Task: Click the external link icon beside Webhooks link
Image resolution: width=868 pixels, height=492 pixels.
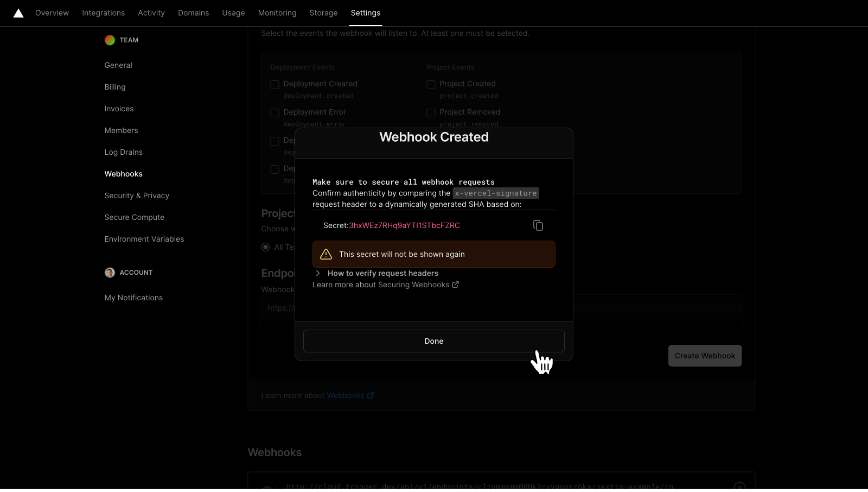Action: (x=371, y=395)
